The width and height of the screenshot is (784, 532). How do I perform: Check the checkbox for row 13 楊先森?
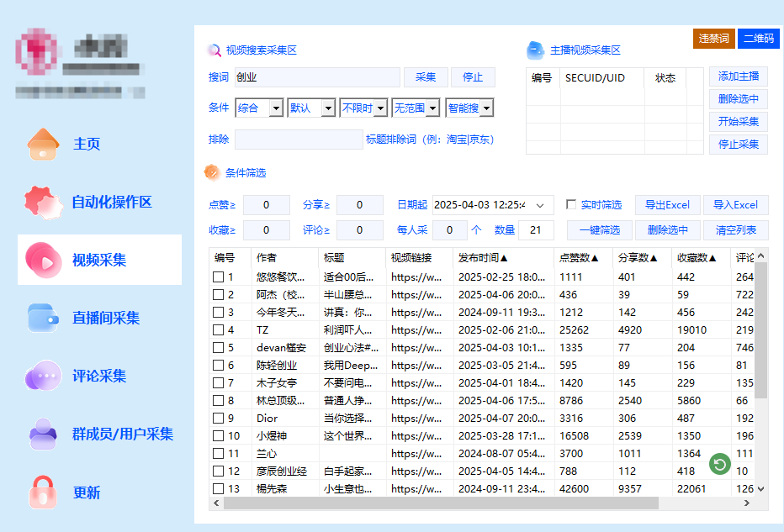(x=218, y=488)
